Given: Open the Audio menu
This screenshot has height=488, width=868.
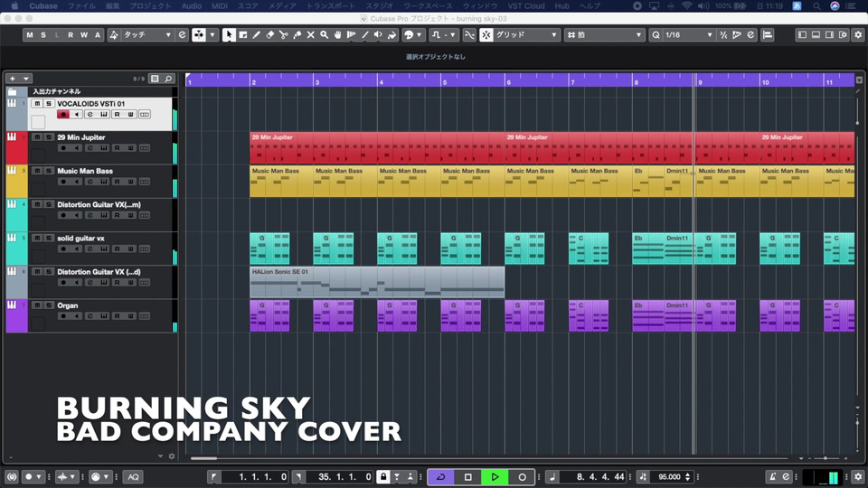Looking at the screenshot, I should (x=192, y=6).
